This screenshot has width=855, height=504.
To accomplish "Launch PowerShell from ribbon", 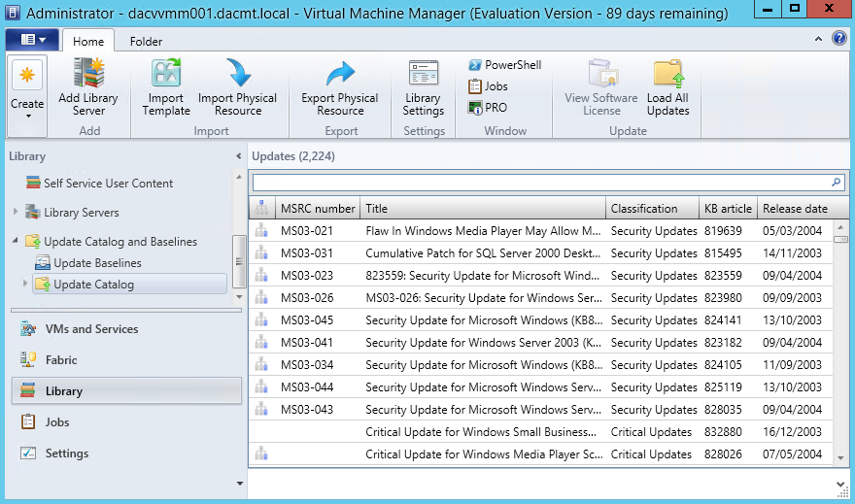I will 504,65.
